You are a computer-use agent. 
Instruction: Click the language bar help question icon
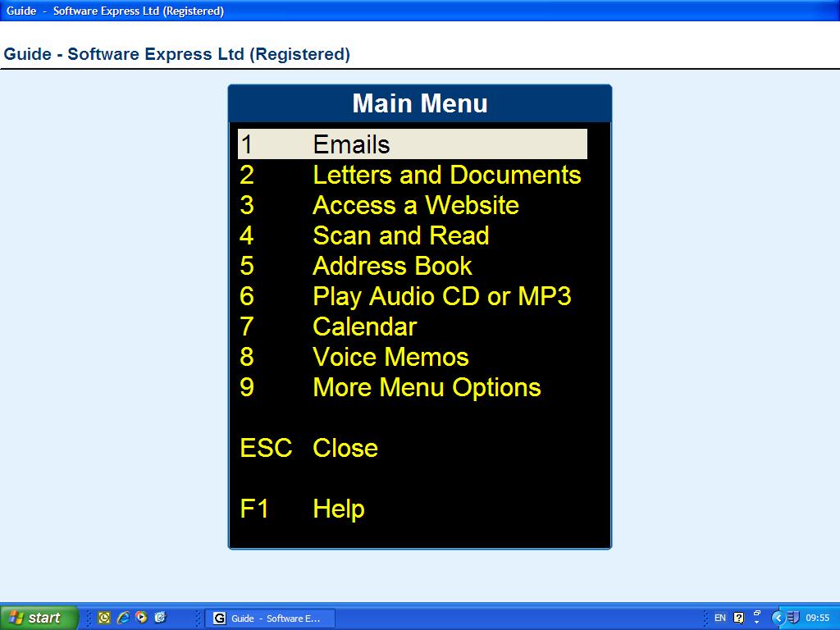[739, 619]
